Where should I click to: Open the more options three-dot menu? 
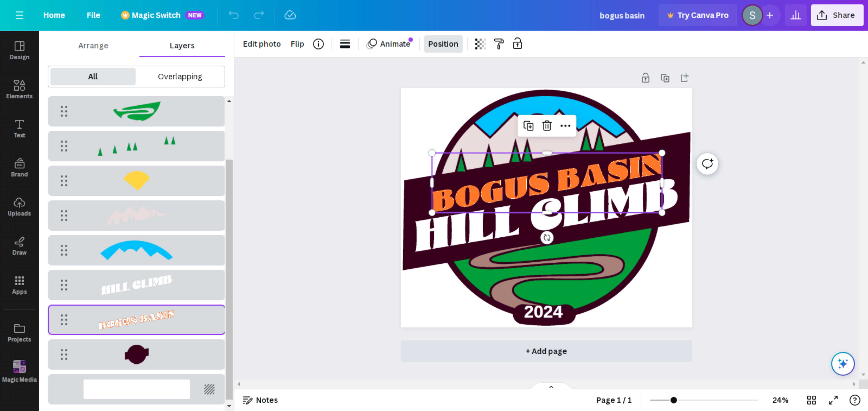click(x=565, y=126)
